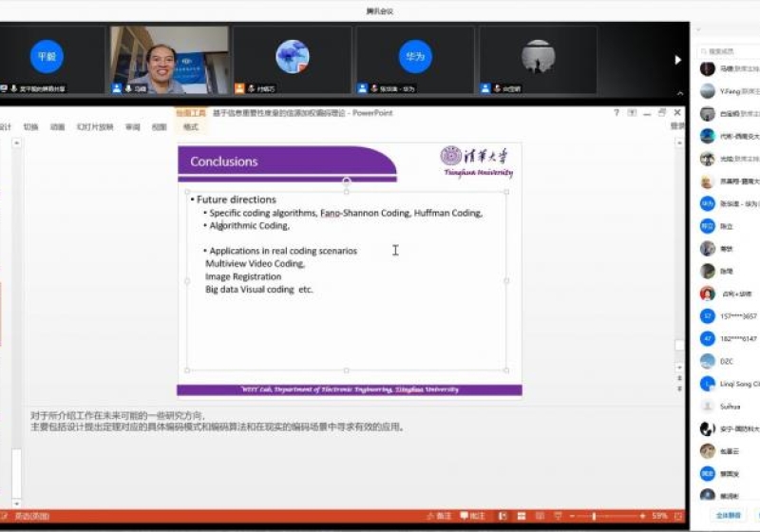Click zoom out minus icon
The height and width of the screenshot is (532, 760).
click(572, 516)
